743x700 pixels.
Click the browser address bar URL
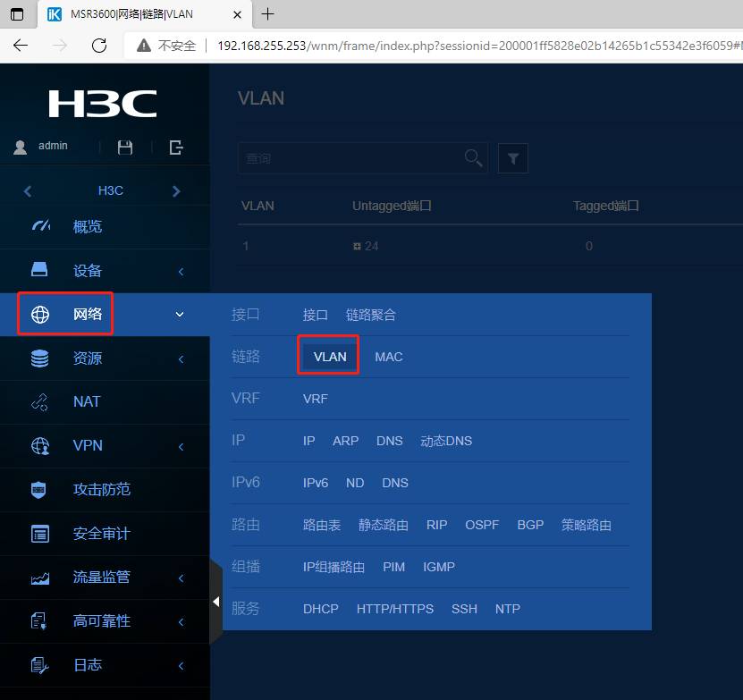click(x=478, y=46)
